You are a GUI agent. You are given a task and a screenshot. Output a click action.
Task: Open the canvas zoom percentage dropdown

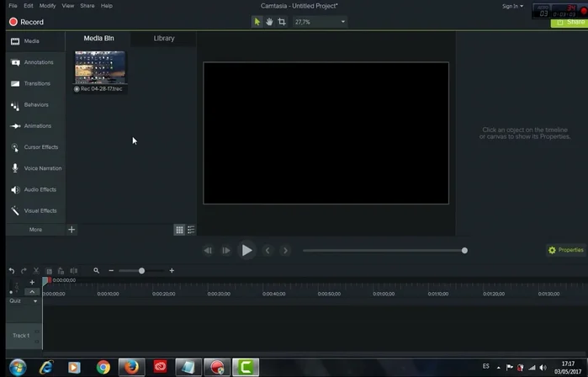(x=320, y=22)
